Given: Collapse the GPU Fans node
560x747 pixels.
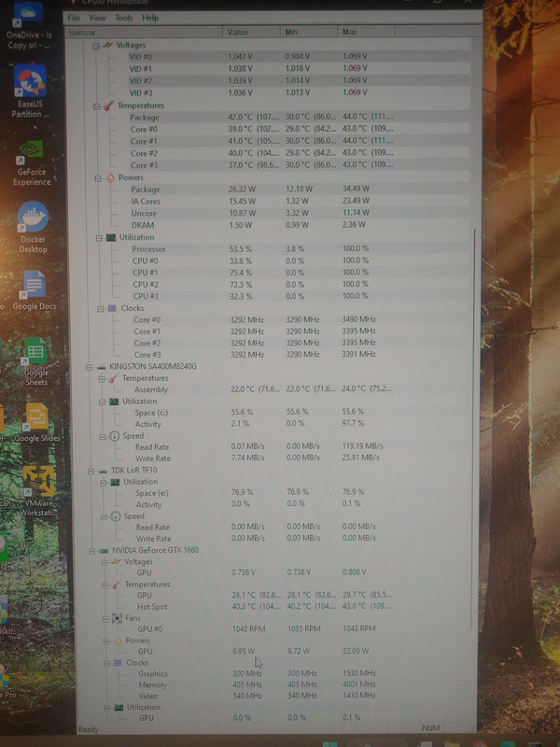Looking at the screenshot, I should (105, 619).
